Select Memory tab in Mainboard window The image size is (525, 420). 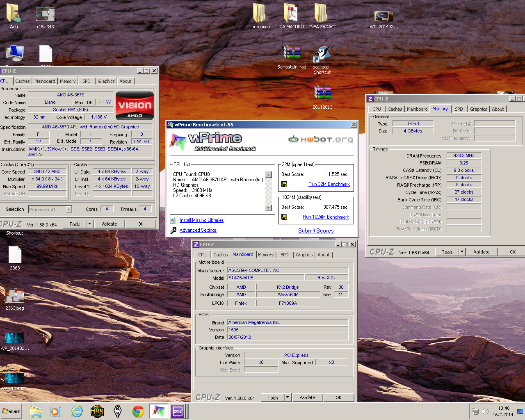(x=266, y=255)
